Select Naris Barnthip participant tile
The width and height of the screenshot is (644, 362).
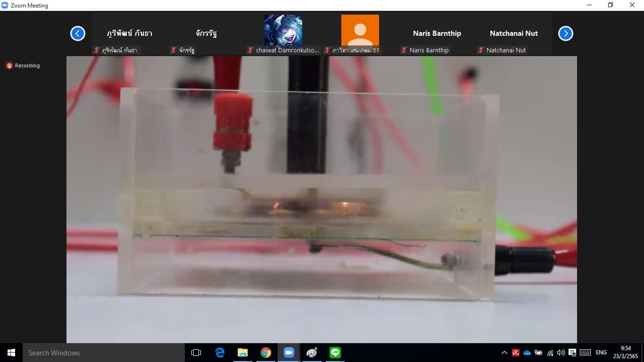tap(437, 34)
